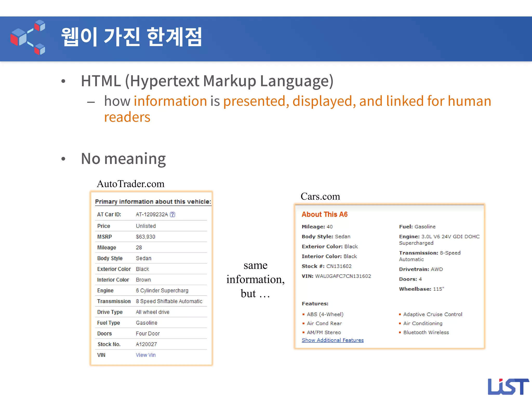532x399 pixels.
Task: Click the Stock No. A120027 value
Action: pos(146,344)
